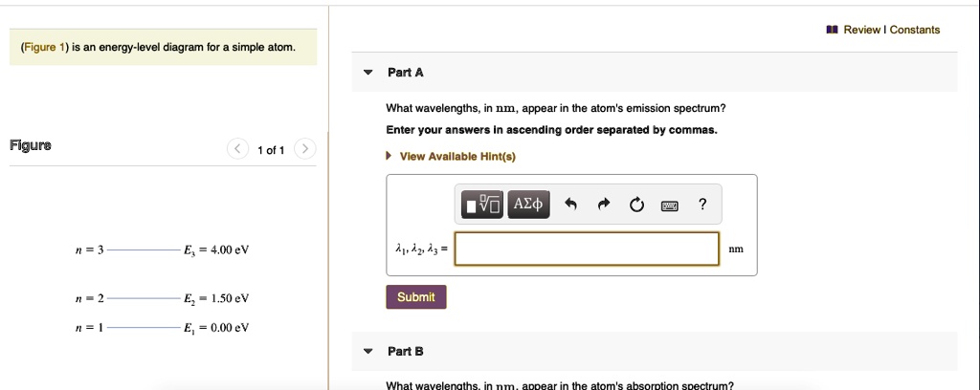Click the reset circular arrow icon

[x=636, y=205]
